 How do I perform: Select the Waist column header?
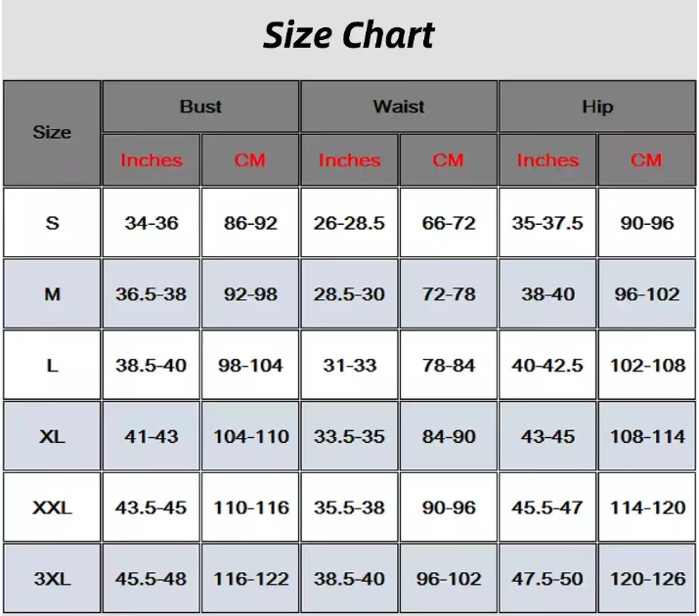click(x=399, y=107)
